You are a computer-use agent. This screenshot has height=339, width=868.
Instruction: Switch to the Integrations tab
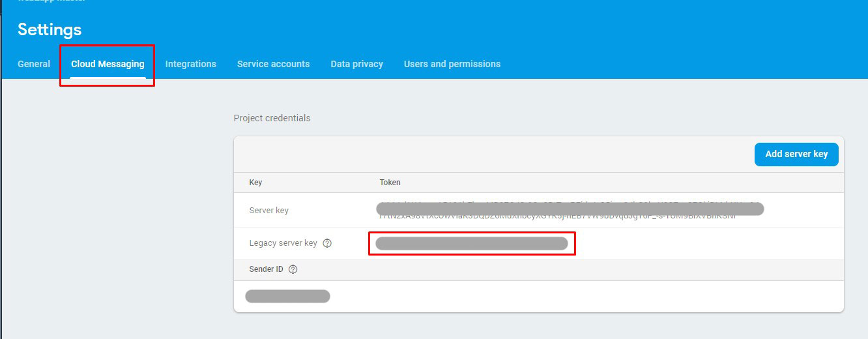[190, 64]
